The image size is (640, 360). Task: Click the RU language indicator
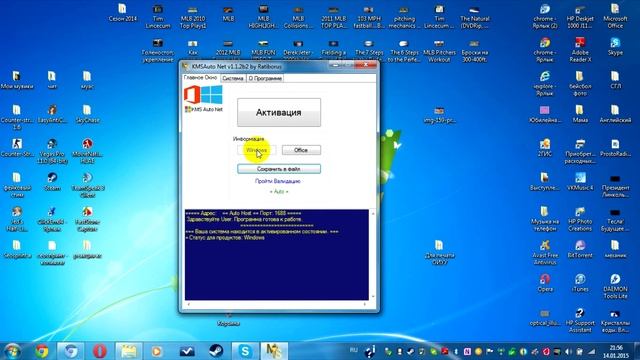pos(353,350)
